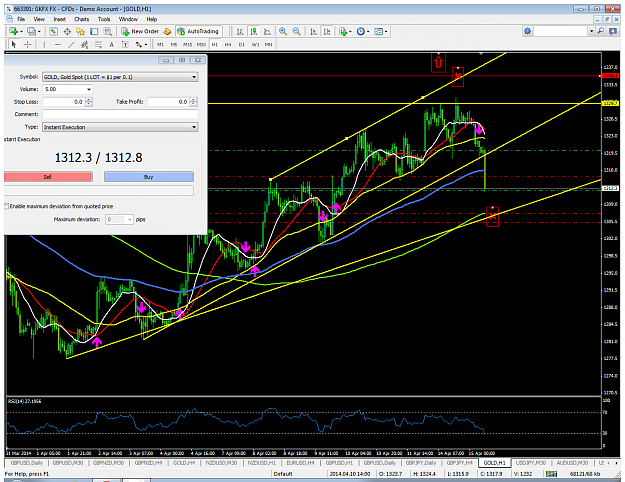Switch to M30 timeframe
625x482 pixels.
(x=201, y=45)
